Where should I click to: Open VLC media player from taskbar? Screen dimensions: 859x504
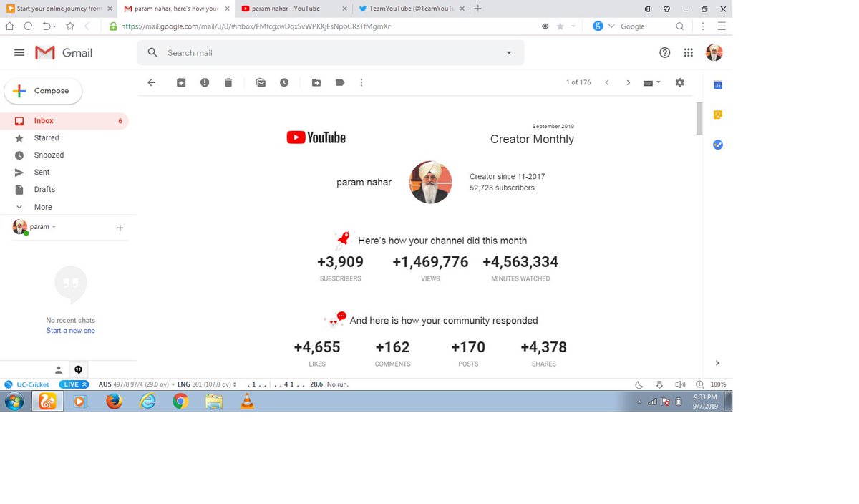247,402
